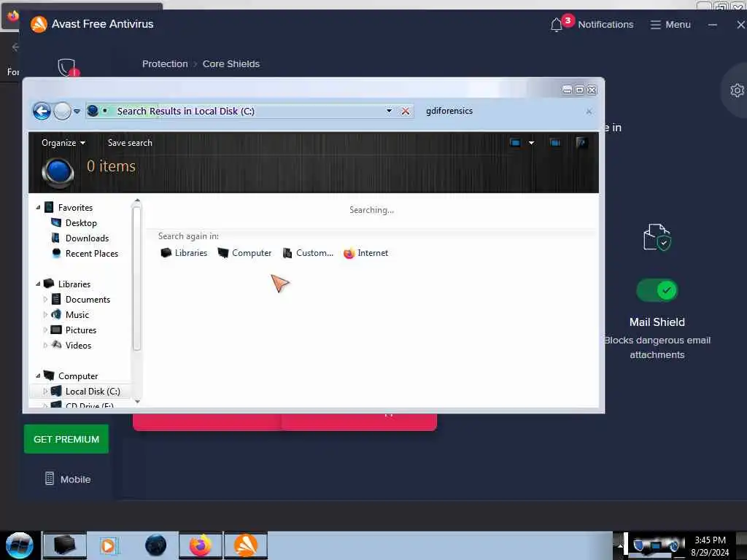Collapse the Favorites tree group
The width and height of the screenshot is (747, 560).
[38, 208]
